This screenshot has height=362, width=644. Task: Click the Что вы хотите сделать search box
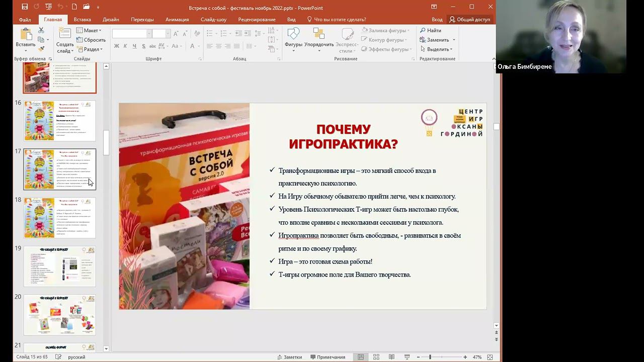pos(337,20)
